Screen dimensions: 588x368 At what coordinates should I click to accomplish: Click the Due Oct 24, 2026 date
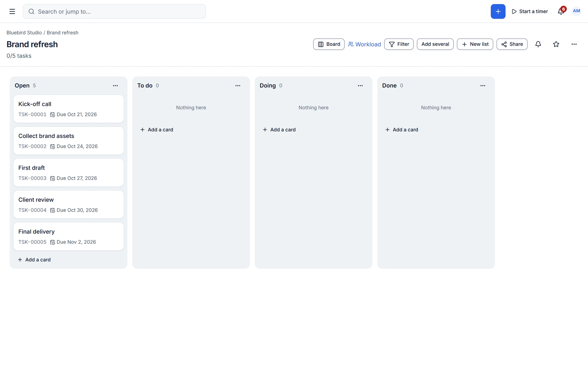[74, 146]
